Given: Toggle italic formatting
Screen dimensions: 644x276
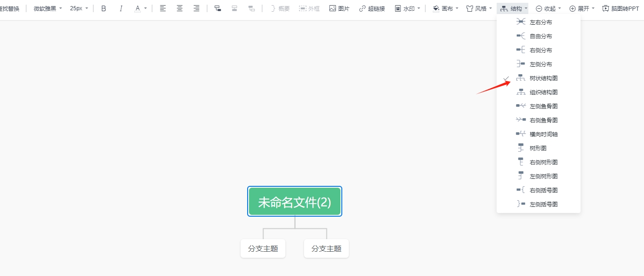Looking at the screenshot, I should click(120, 8).
